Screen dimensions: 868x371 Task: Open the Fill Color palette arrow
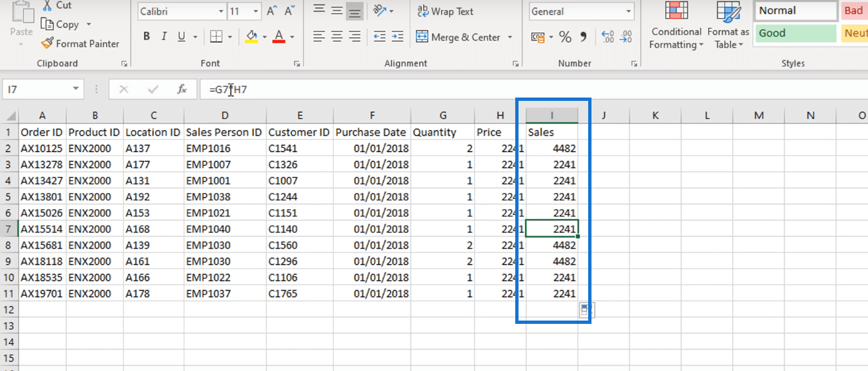coord(264,37)
